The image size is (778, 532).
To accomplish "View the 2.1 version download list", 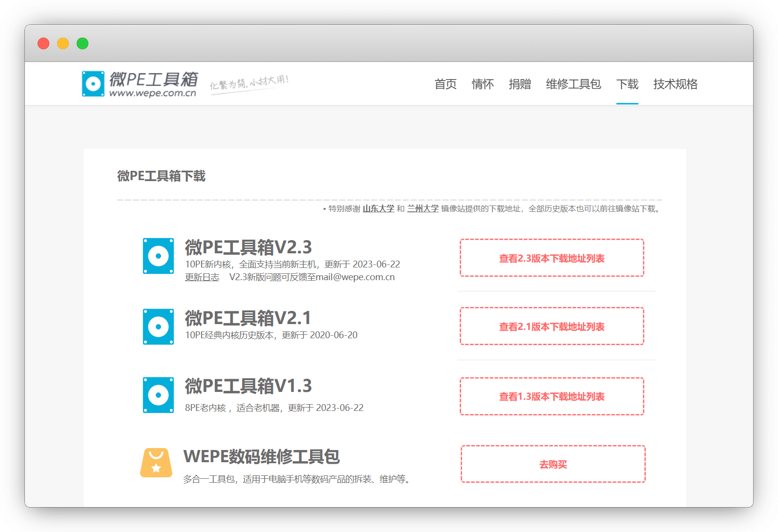I will pos(552,327).
